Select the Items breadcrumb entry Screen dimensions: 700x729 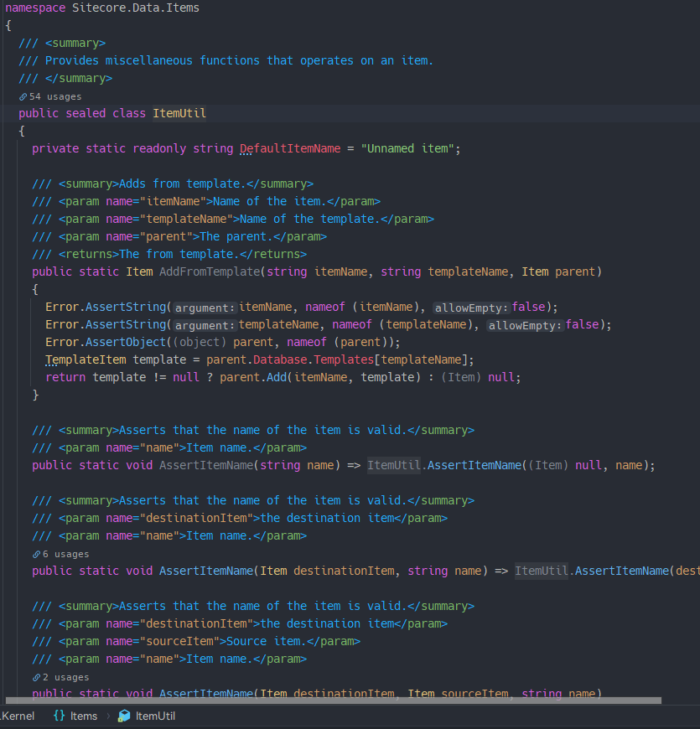[x=84, y=716]
